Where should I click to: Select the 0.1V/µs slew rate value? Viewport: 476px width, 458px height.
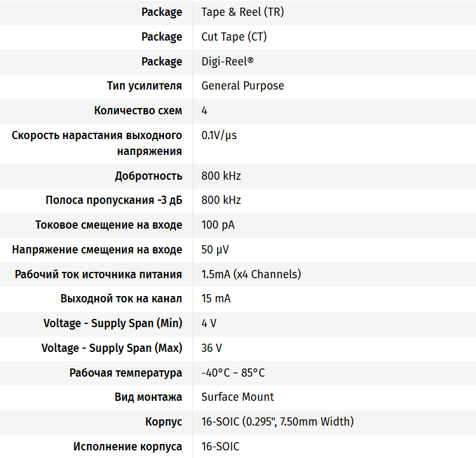click(219, 135)
